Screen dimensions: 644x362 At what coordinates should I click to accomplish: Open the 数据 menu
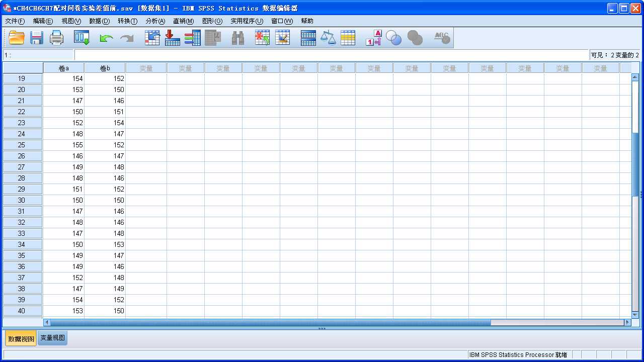[x=99, y=21]
